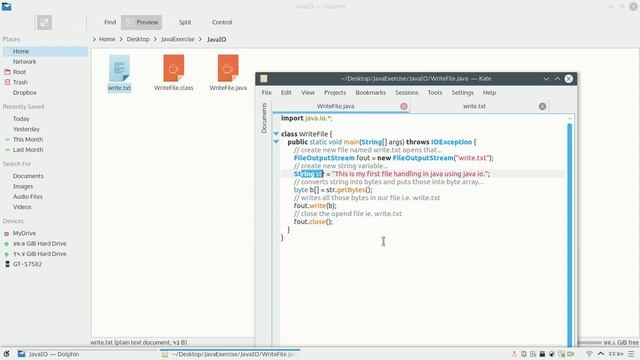
Task: Open the Wi-Fi network tray icon
Action: point(589,354)
